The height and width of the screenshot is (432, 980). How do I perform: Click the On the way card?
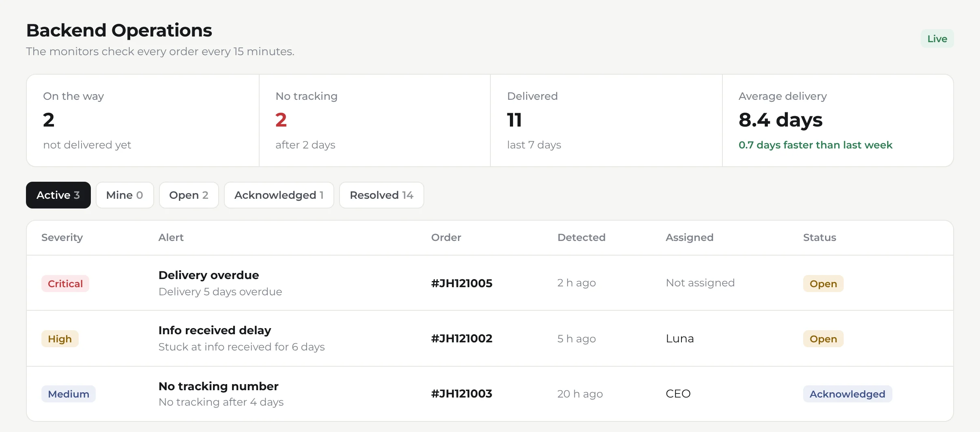coord(143,120)
